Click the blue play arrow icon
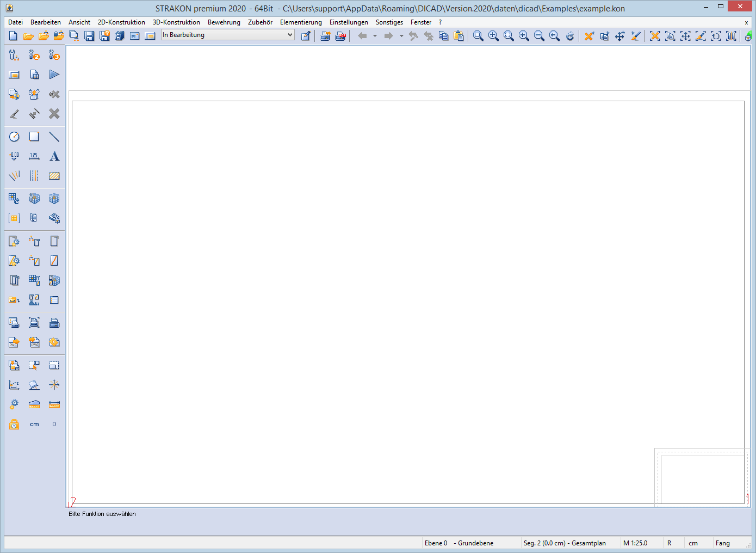The width and height of the screenshot is (756, 553). 54,75
